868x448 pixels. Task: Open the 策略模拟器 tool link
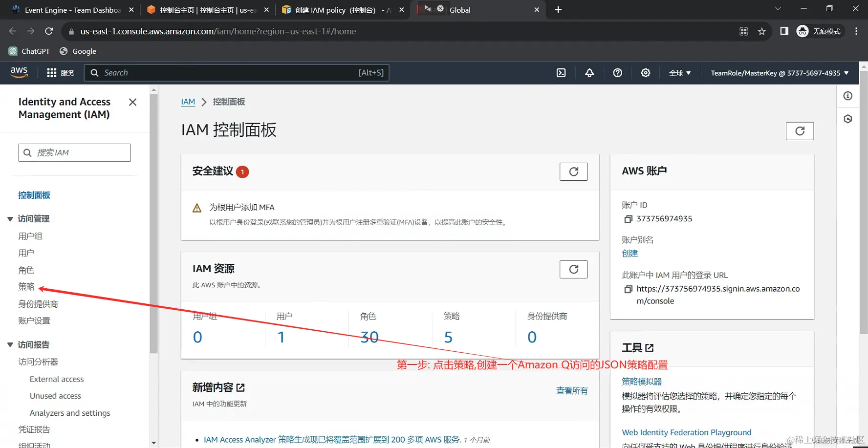point(642,382)
